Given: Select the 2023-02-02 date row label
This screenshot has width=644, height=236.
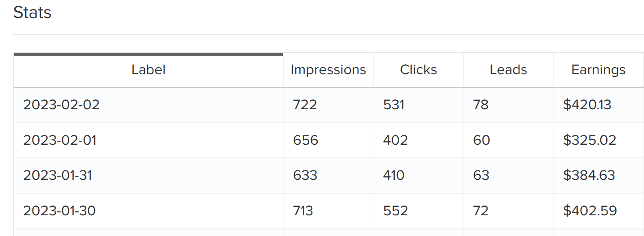Looking at the screenshot, I should [61, 105].
